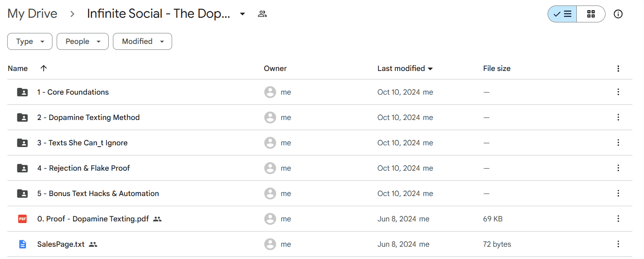
Task: Click the 4 - Rejection & Flake Proof folder icon
Action: tap(22, 168)
